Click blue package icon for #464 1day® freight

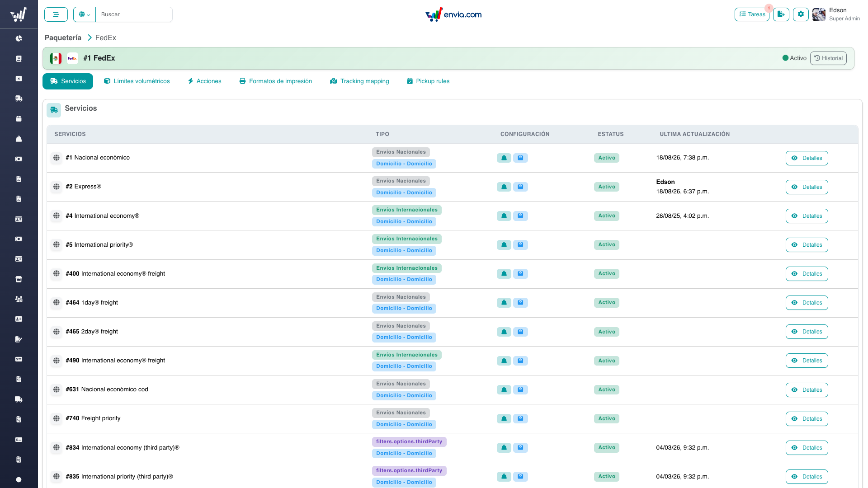pos(520,302)
